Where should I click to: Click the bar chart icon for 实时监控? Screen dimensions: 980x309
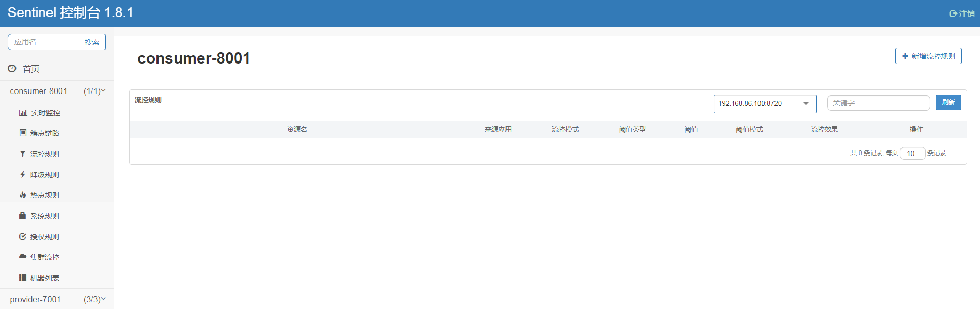pos(23,112)
